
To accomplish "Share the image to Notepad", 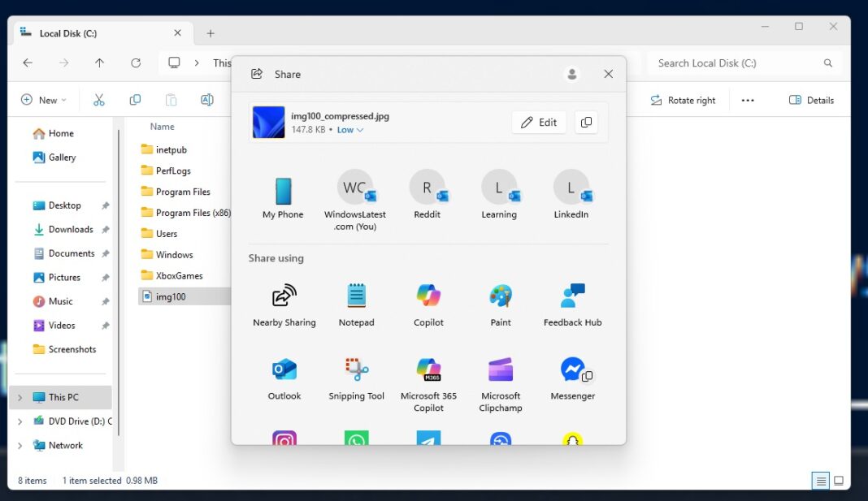I will (x=356, y=297).
